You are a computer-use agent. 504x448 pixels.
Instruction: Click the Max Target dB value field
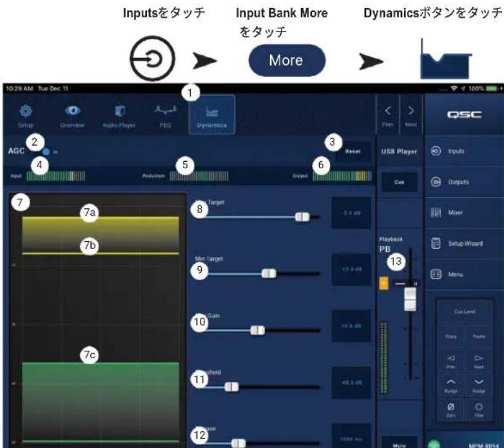click(351, 213)
